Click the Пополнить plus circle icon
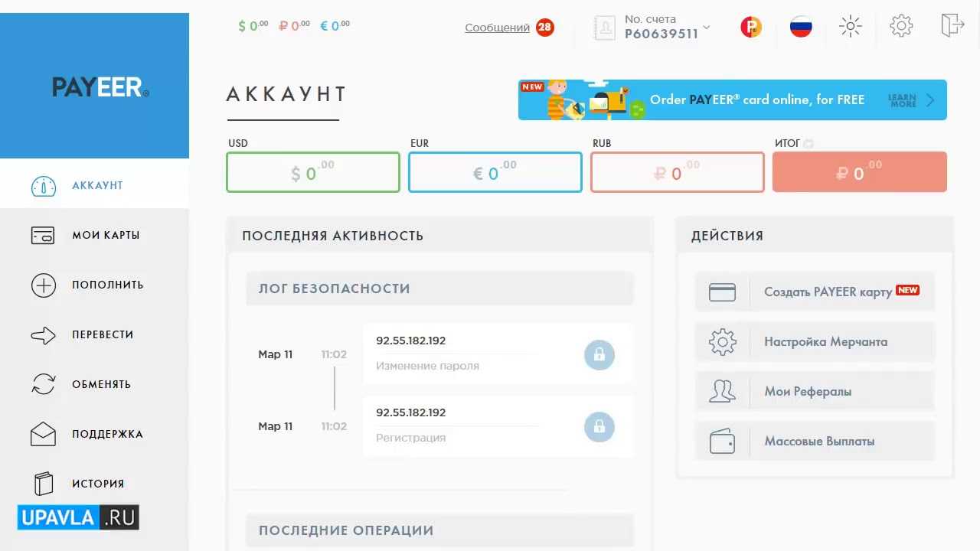980x551 pixels. 44,285
